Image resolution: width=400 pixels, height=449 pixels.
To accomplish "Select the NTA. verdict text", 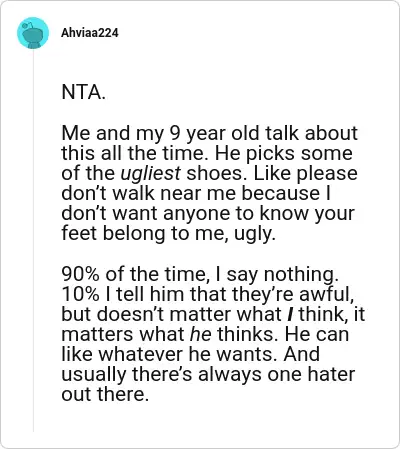I will [84, 92].
